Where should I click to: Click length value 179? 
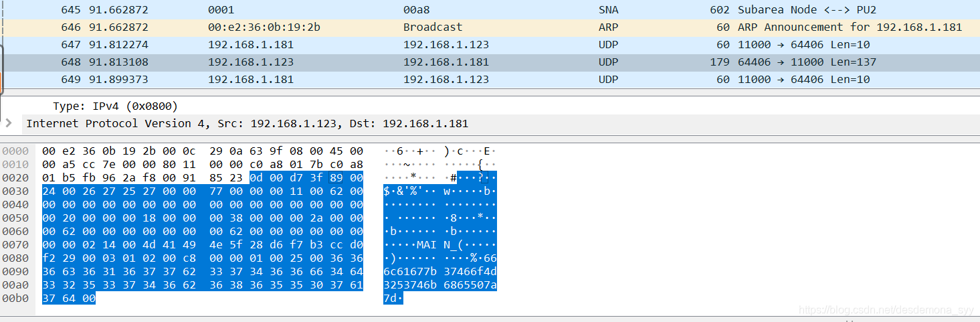click(720, 62)
